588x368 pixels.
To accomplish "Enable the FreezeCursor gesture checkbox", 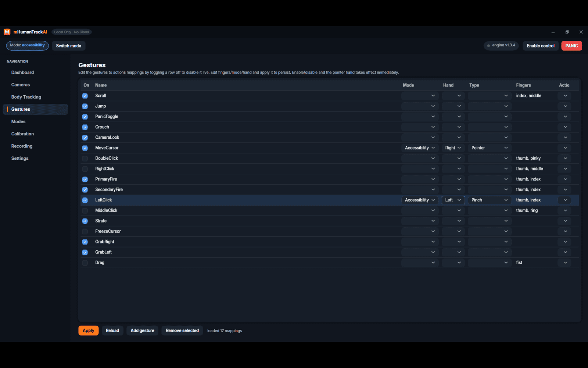I will pos(85,231).
